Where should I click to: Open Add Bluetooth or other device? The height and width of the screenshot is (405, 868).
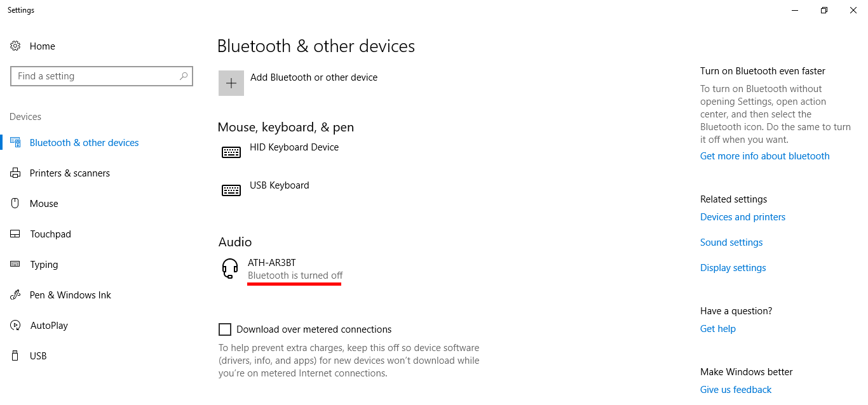pyautogui.click(x=314, y=77)
